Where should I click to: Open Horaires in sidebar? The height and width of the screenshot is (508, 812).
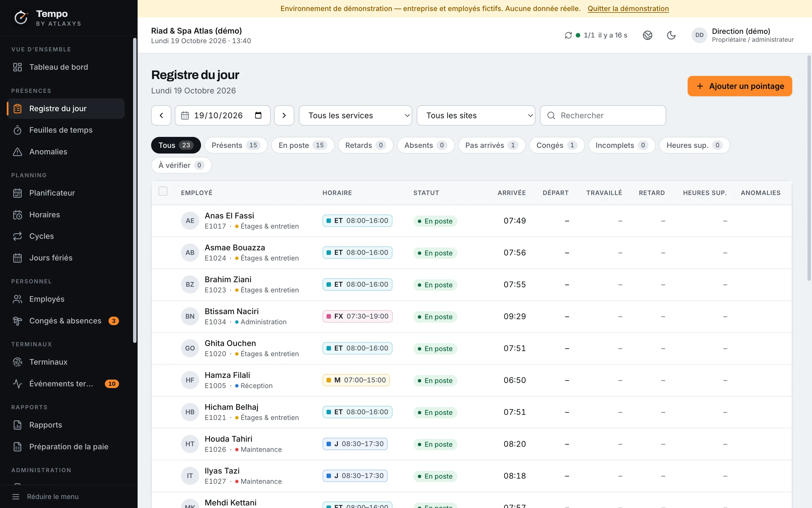66,215
